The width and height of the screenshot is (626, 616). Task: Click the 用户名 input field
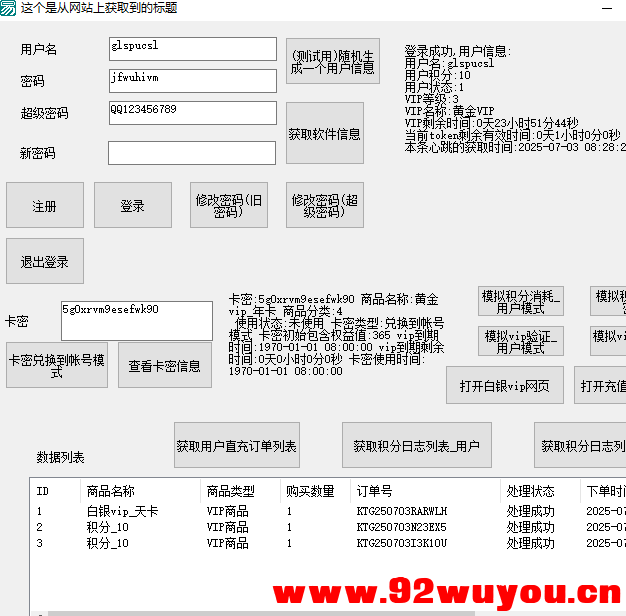[192, 49]
